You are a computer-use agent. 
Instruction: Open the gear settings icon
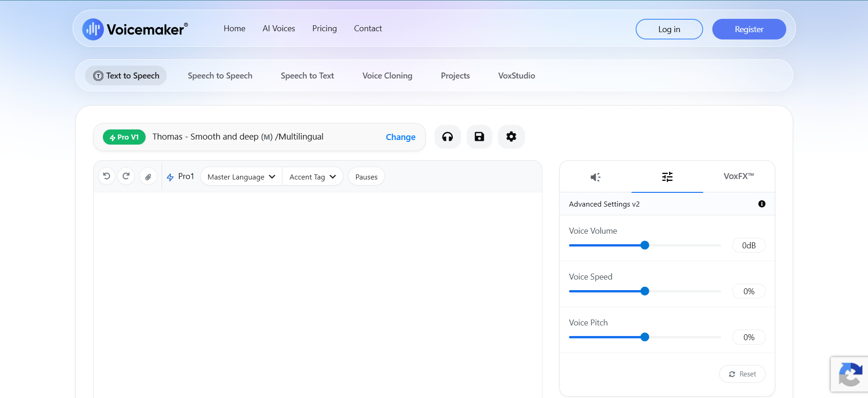tap(511, 137)
